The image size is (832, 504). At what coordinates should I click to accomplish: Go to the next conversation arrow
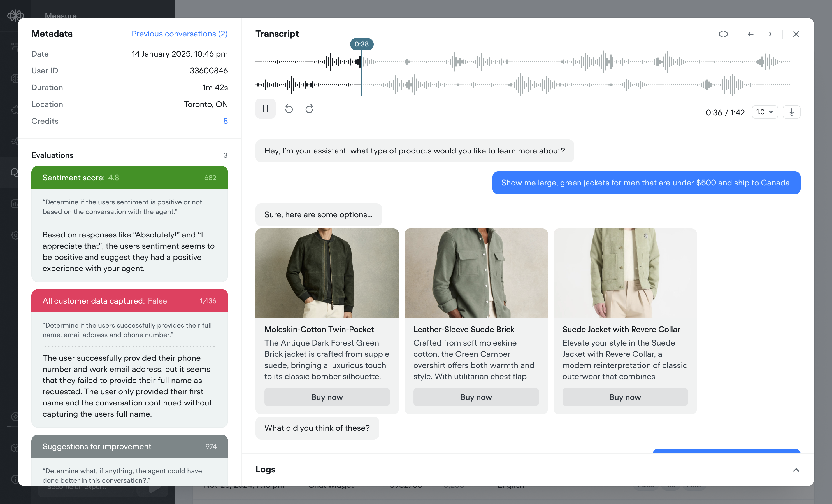click(x=768, y=34)
